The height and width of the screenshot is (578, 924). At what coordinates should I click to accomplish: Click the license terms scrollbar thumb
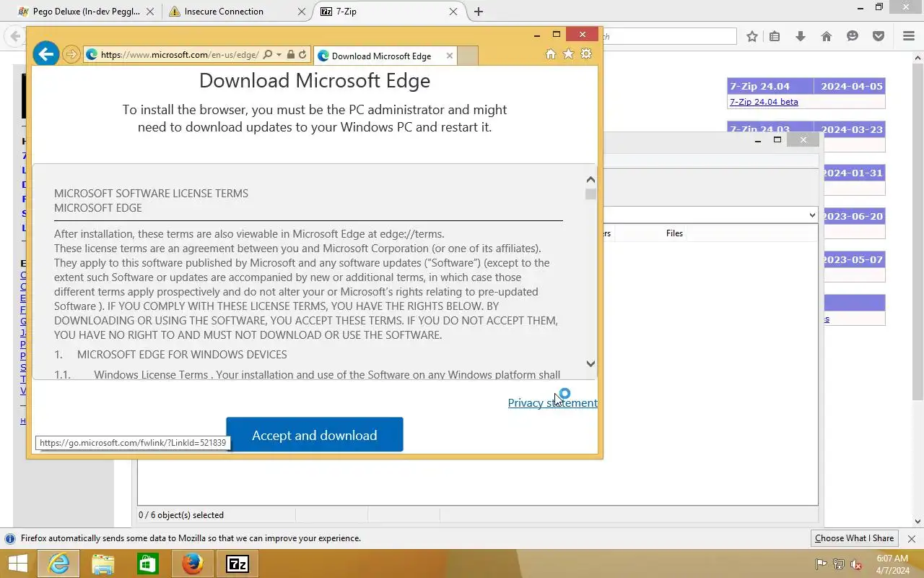(x=590, y=194)
